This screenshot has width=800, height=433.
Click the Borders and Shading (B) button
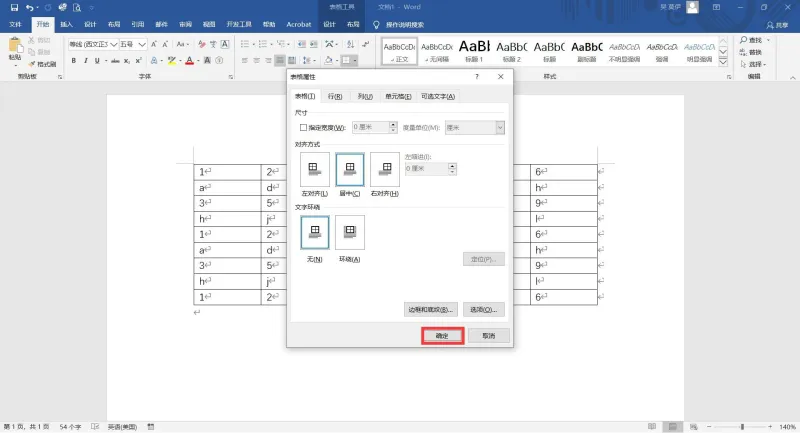pyautogui.click(x=431, y=310)
